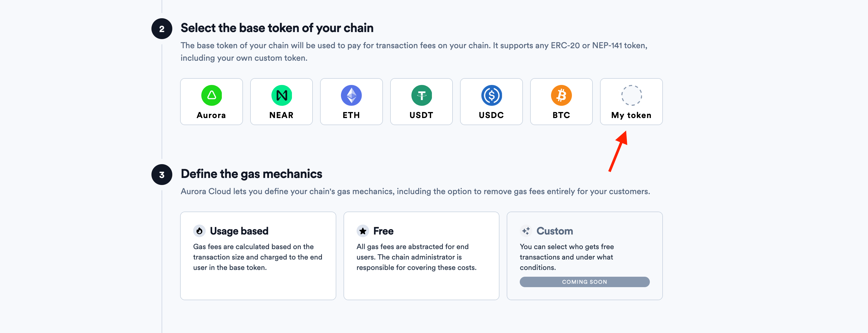Screen dimensions: 868x333
Task: Select the Aurora token icon
Action: click(x=211, y=95)
